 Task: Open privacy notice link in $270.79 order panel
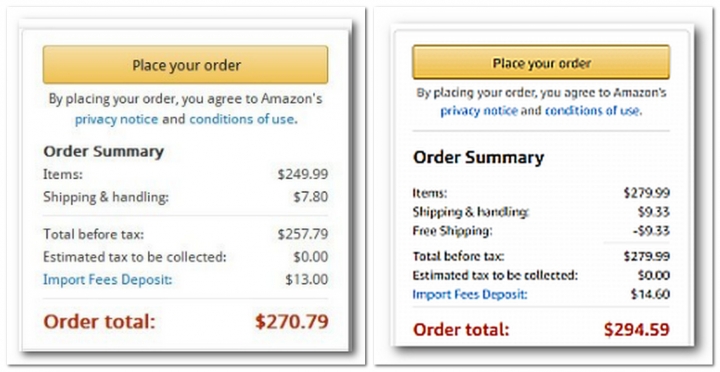click(117, 119)
